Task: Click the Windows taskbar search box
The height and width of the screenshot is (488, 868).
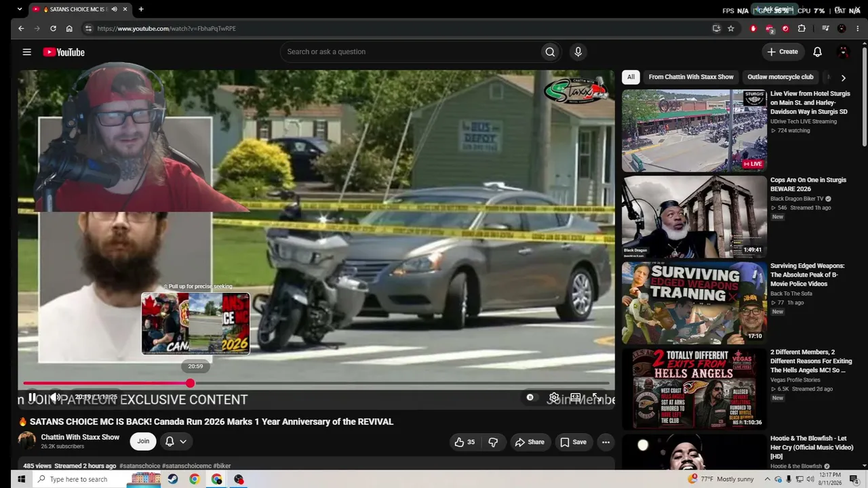Action: click(x=79, y=479)
